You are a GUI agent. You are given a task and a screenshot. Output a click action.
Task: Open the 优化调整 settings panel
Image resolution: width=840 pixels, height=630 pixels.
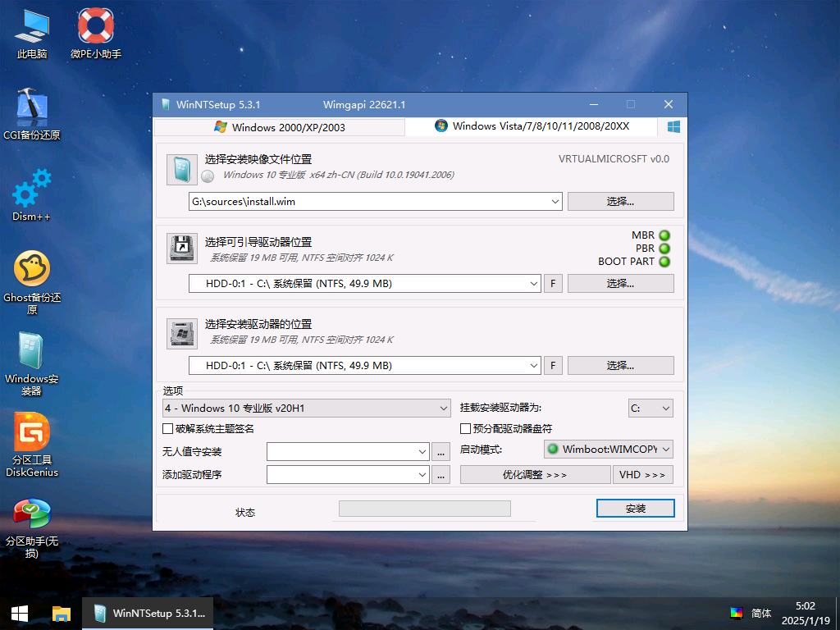pyautogui.click(x=534, y=474)
